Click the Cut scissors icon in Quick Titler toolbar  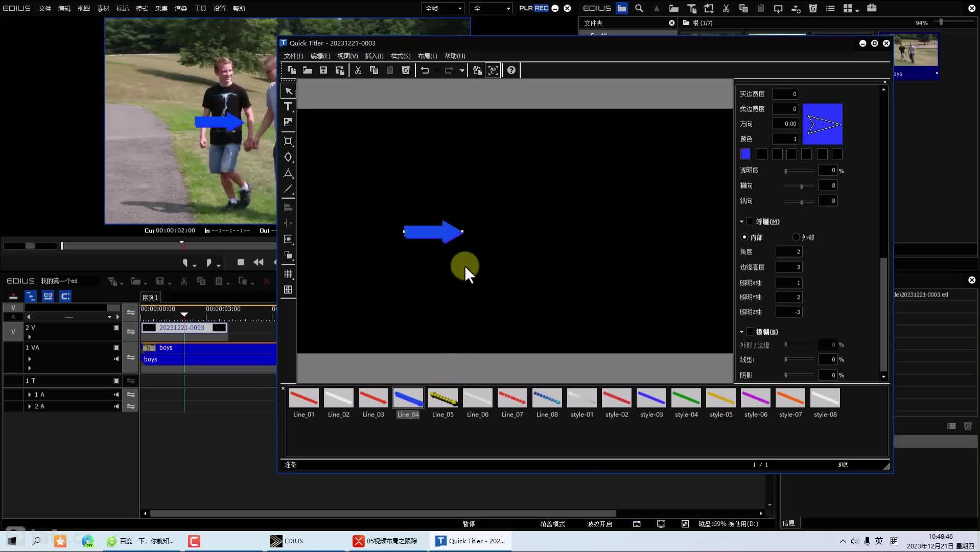(358, 70)
